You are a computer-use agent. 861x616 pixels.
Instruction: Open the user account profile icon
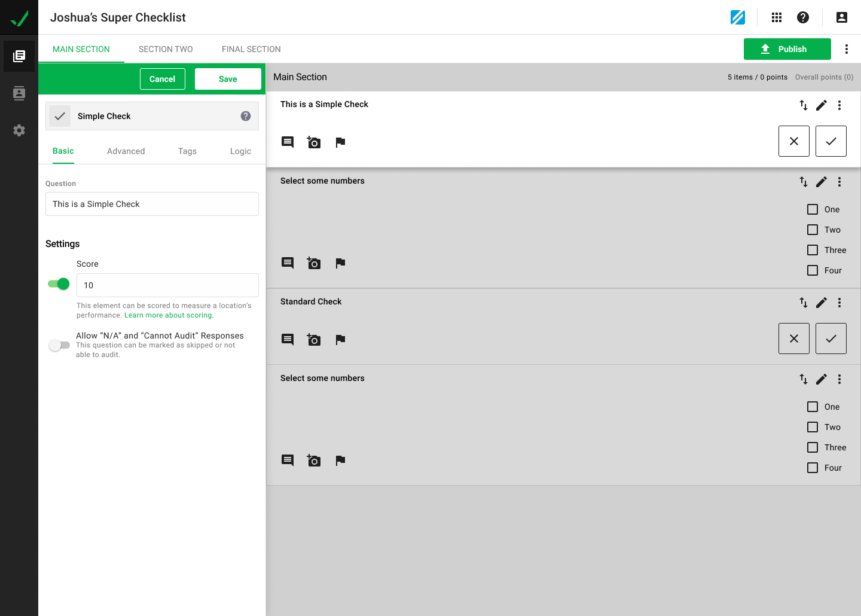coord(841,17)
